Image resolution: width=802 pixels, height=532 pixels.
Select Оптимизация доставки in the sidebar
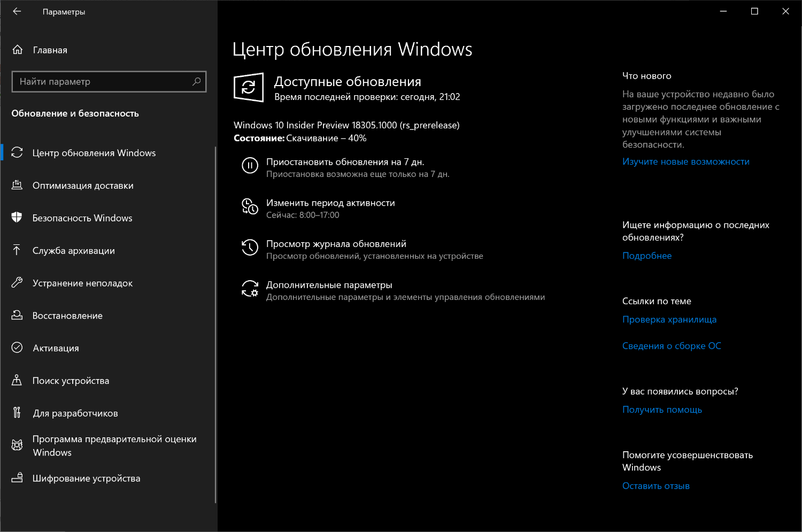click(x=82, y=186)
